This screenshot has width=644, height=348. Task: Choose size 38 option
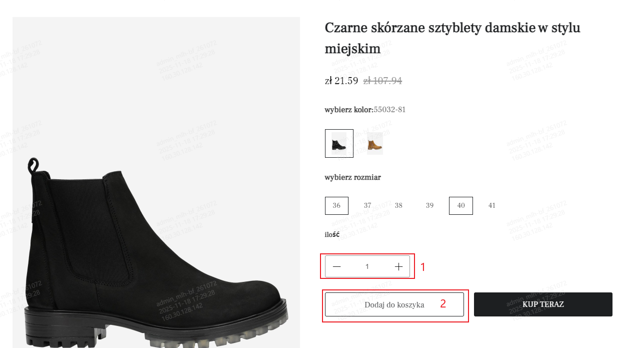(398, 206)
